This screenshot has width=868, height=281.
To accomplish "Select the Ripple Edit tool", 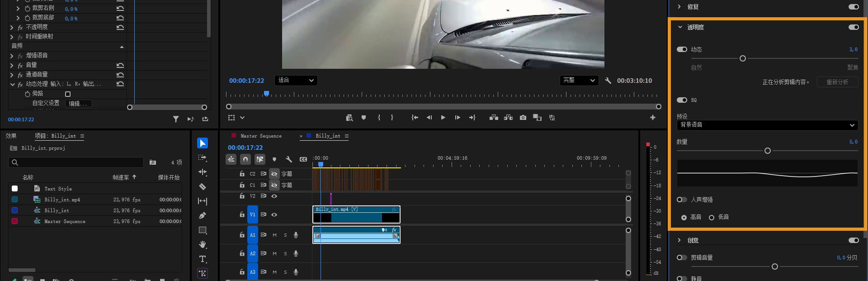I will pos(203,172).
